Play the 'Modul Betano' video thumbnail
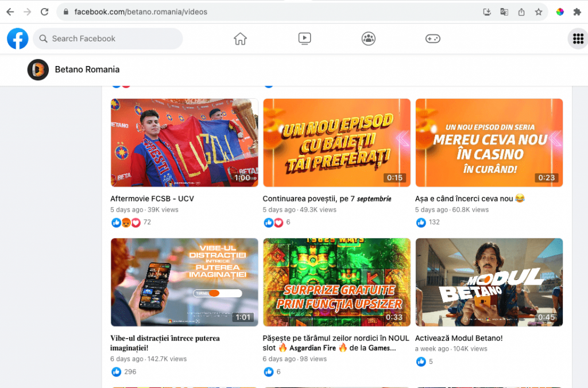588x388 pixels. click(x=489, y=282)
